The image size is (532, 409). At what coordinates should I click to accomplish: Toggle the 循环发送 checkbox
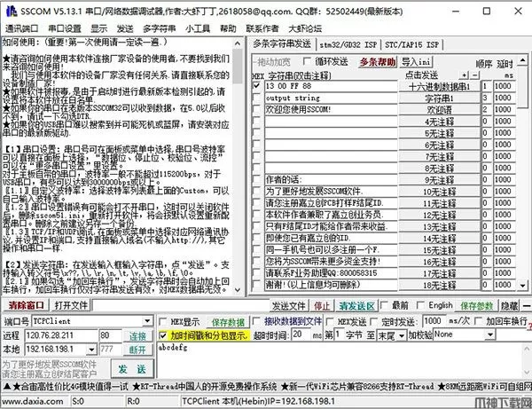tap(307, 61)
